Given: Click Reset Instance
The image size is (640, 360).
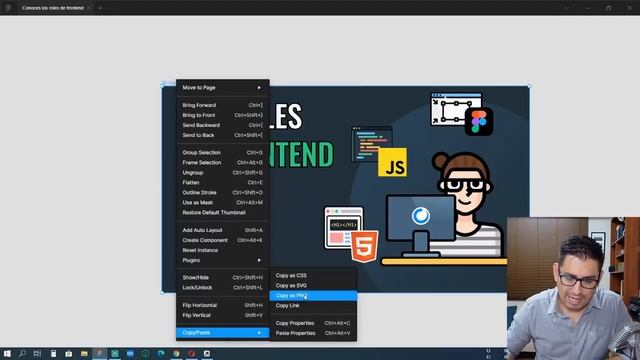Looking at the screenshot, I should (x=222, y=250).
